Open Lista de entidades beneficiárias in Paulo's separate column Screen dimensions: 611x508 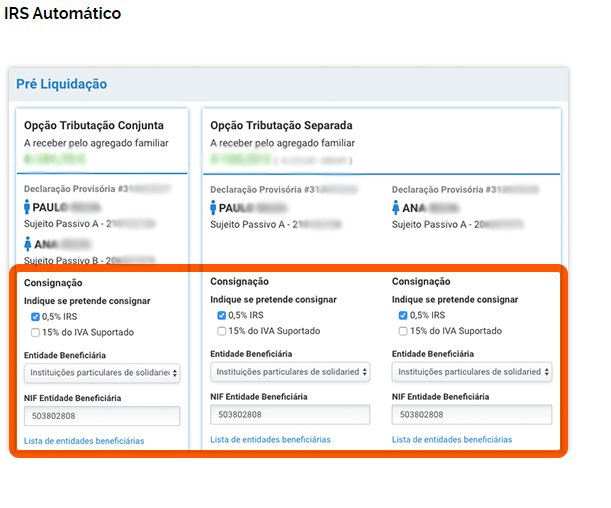pyautogui.click(x=270, y=440)
